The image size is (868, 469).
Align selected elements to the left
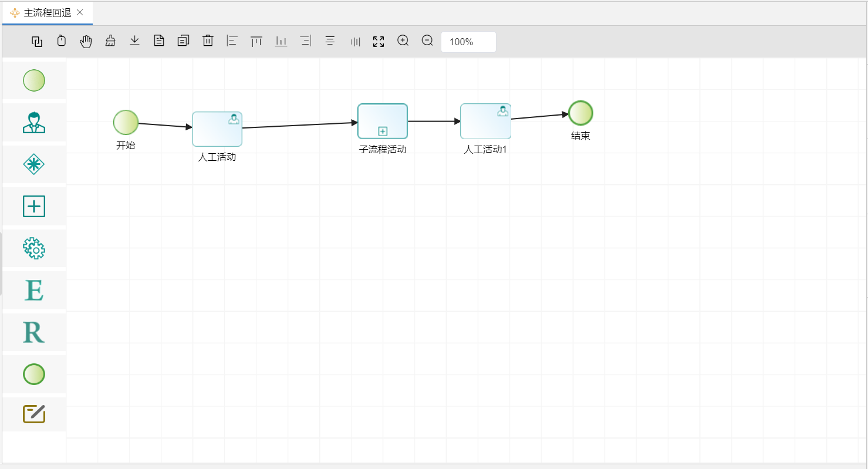(x=231, y=41)
